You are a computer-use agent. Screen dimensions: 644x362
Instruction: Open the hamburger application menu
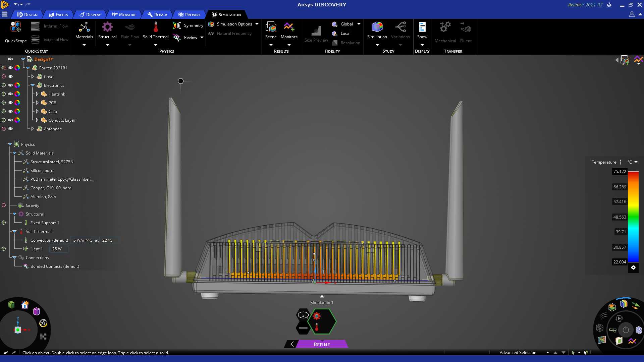tap(5, 14)
